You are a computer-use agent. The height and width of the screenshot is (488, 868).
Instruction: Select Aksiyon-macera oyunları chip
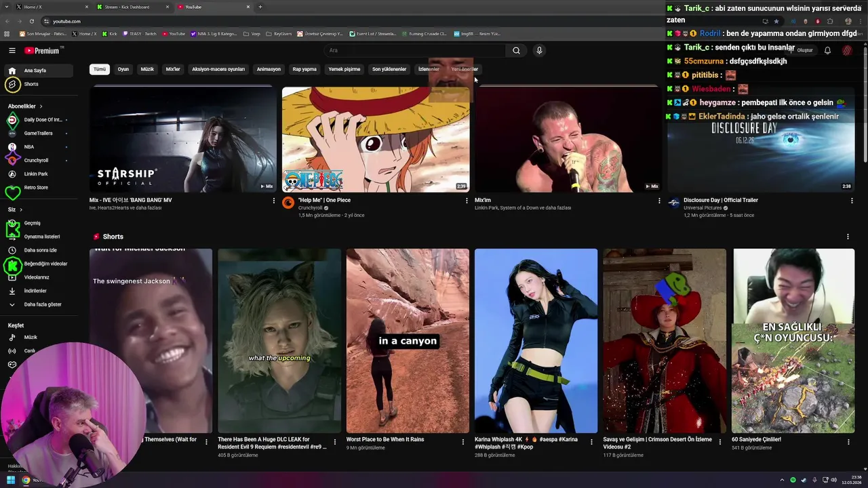pos(218,69)
